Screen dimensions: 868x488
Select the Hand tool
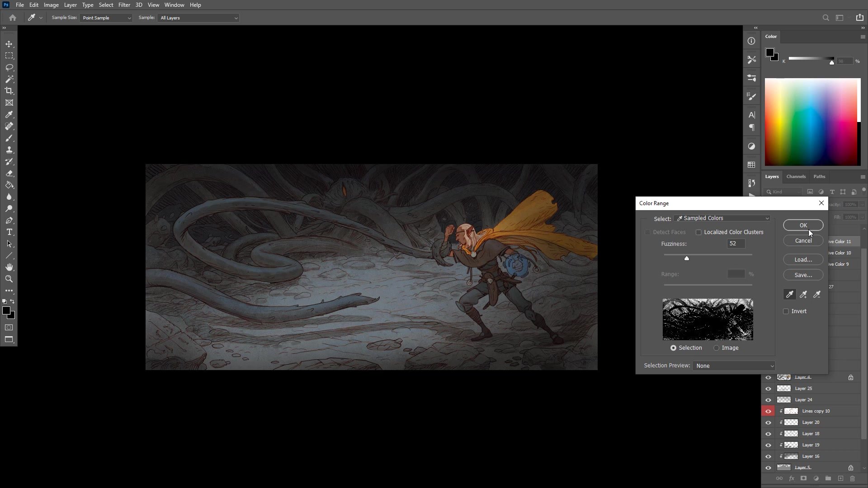[9, 267]
